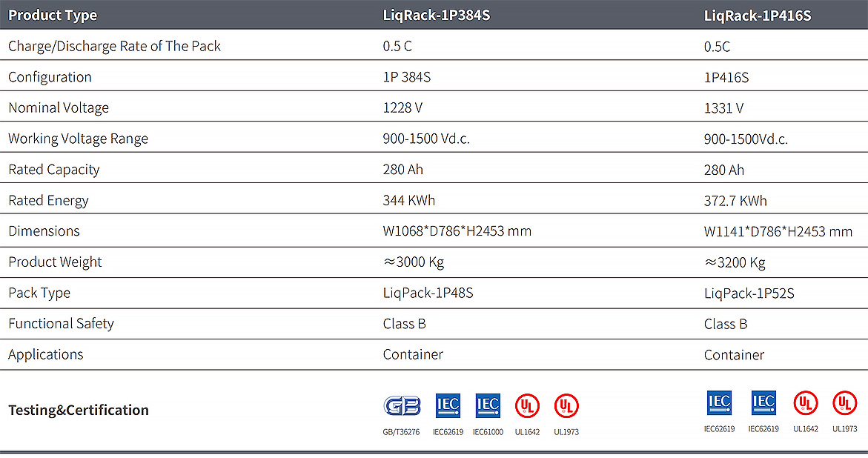Click the Container value for LiqRack-1P384S
The width and height of the screenshot is (868, 458).
[x=413, y=354]
